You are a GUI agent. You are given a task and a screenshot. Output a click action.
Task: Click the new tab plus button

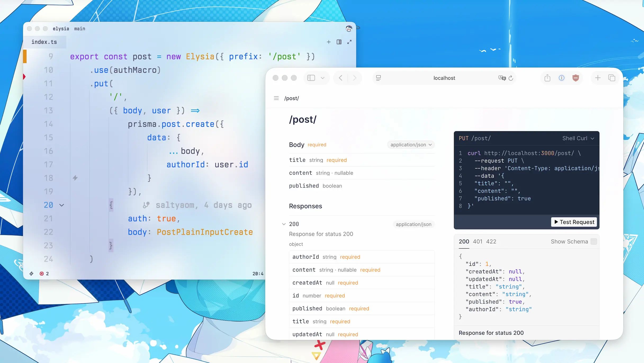tap(598, 78)
